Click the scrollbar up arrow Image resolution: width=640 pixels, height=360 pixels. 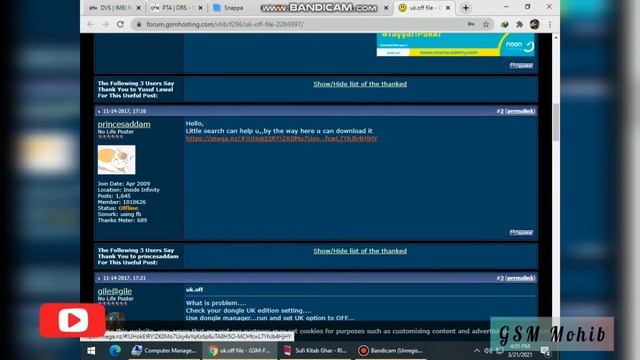pyautogui.click(x=556, y=37)
